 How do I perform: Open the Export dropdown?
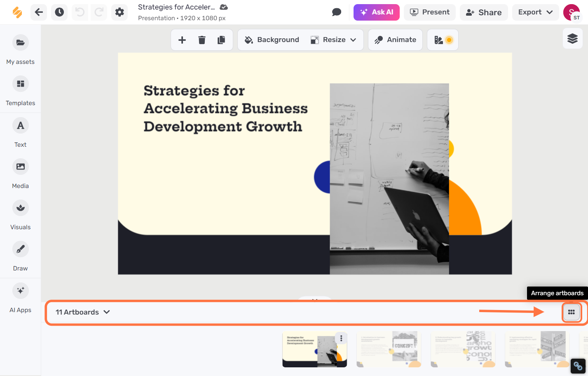coord(535,12)
